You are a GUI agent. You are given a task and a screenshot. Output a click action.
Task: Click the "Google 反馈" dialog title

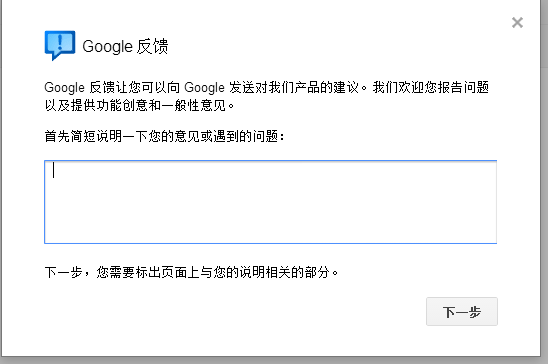click(125, 46)
